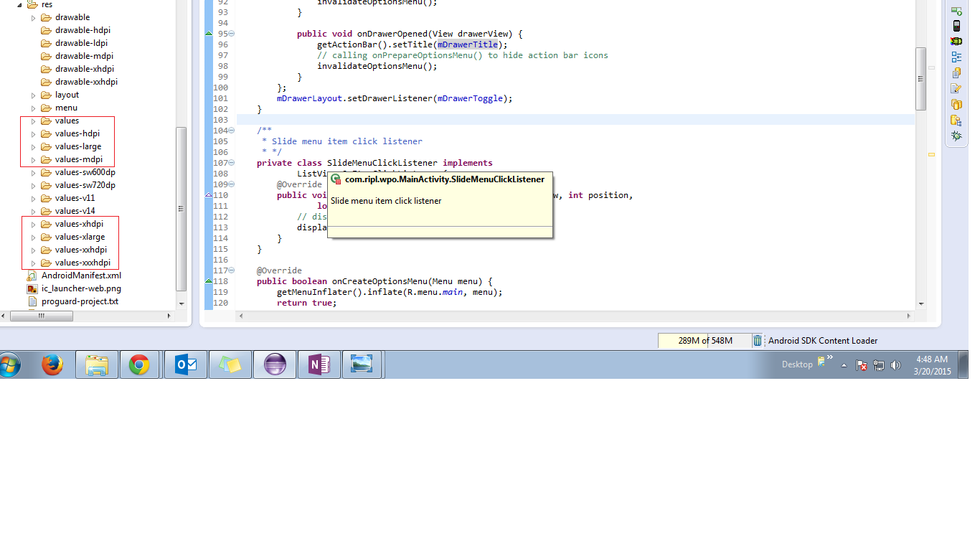Click the green arrow icon atop right bar
The image size is (980, 551).
(x=956, y=11)
